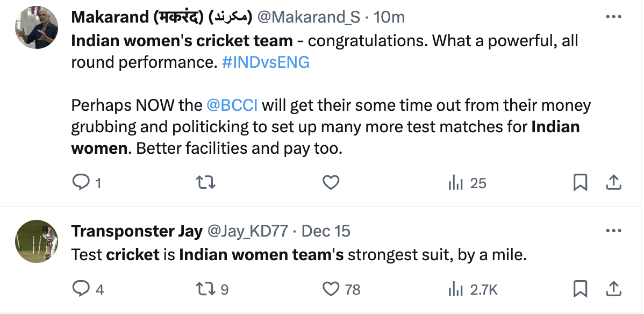This screenshot has height=314, width=644.
Task: Bookmark Makarand's tweet
Action: tap(580, 183)
